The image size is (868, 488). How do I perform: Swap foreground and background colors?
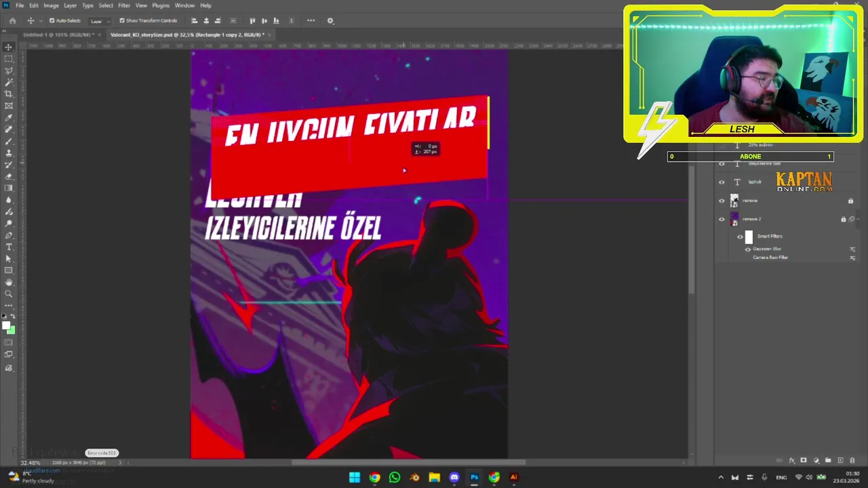tap(13, 317)
